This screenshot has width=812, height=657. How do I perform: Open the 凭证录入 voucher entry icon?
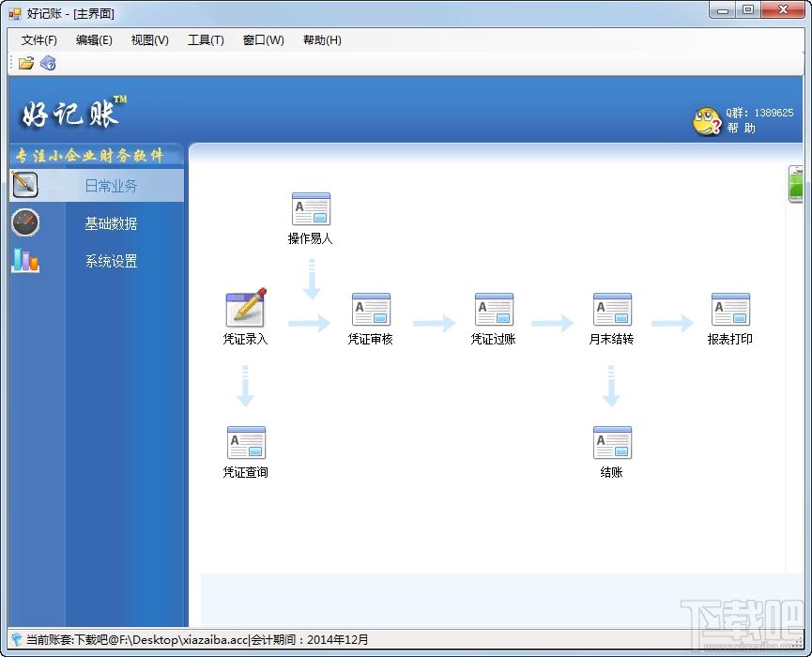click(246, 308)
